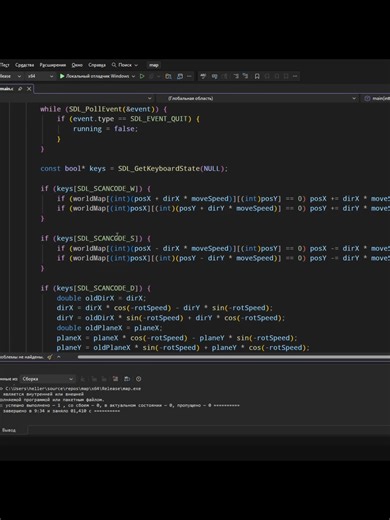Click the 'Проблемы не найдены' status
This screenshot has height=520, width=390.
(x=21, y=357)
